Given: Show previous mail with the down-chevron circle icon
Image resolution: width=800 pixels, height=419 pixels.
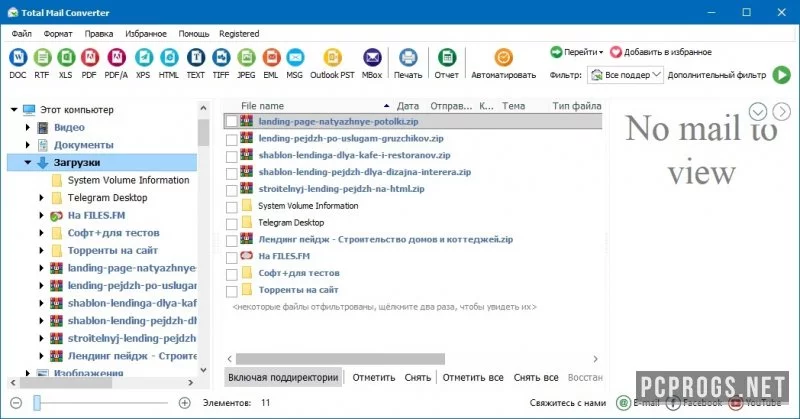Looking at the screenshot, I should pos(758,111).
